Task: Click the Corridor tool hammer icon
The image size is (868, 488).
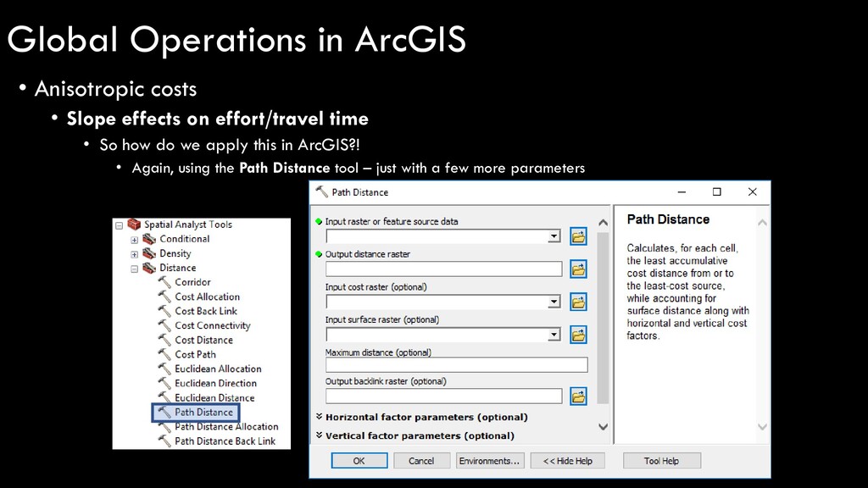Action: pyautogui.click(x=164, y=281)
